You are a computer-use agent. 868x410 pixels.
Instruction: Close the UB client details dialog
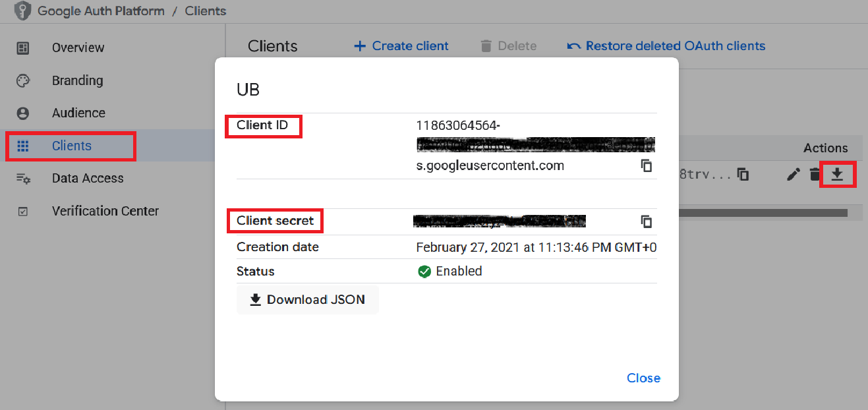click(643, 378)
